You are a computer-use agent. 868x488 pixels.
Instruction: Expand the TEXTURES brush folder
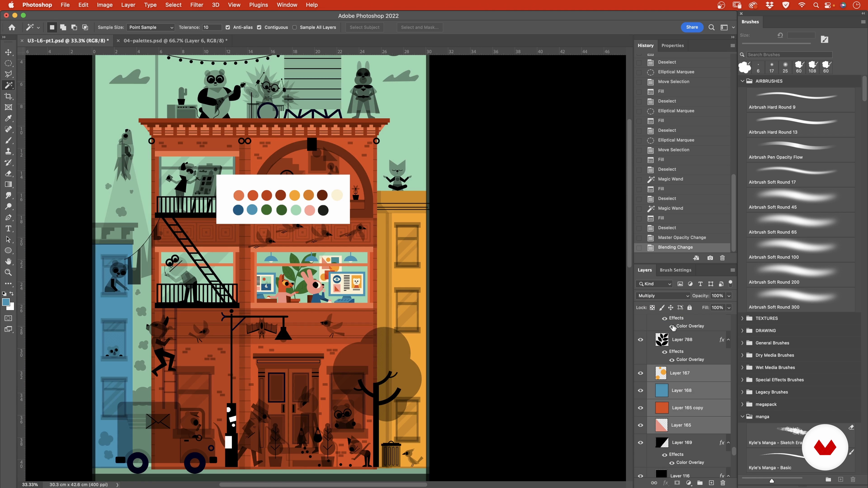[742, 318]
